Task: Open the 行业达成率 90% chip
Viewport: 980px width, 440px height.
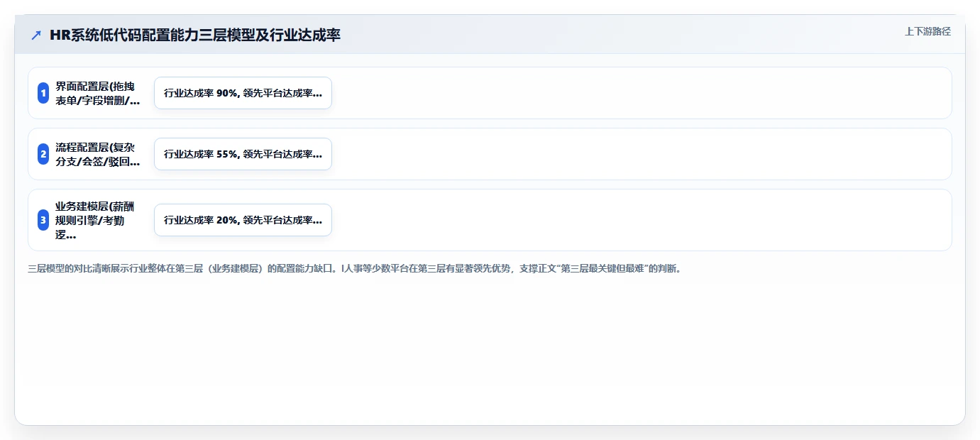Action: 243,93
